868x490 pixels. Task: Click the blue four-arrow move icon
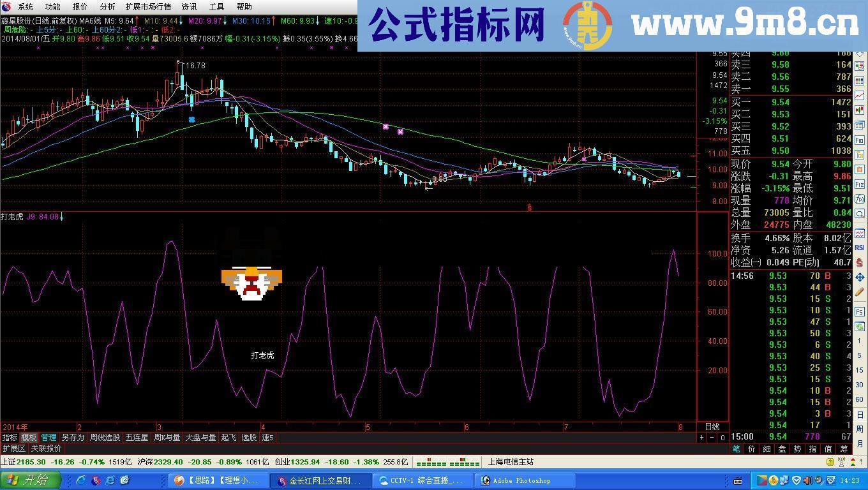click(860, 277)
